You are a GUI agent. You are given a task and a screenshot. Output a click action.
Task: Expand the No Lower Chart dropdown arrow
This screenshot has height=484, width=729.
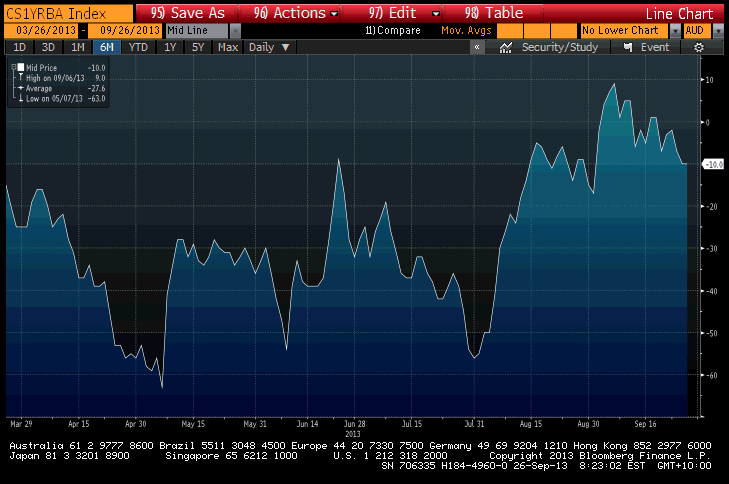coord(675,31)
